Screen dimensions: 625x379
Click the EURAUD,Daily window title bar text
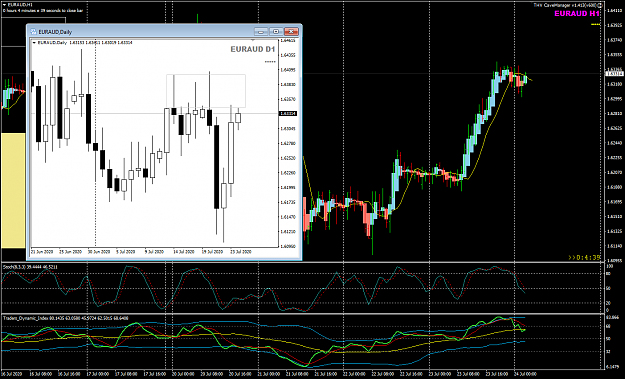[x=55, y=31]
